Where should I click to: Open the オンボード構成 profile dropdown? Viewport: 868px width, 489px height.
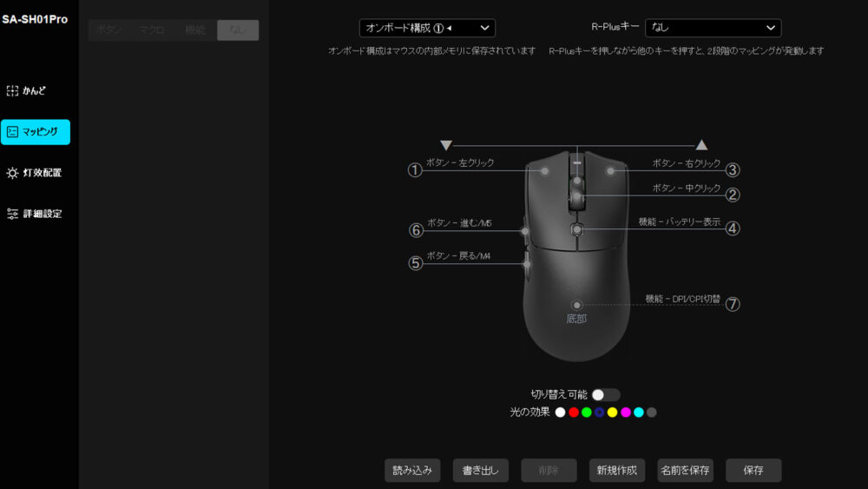[427, 28]
